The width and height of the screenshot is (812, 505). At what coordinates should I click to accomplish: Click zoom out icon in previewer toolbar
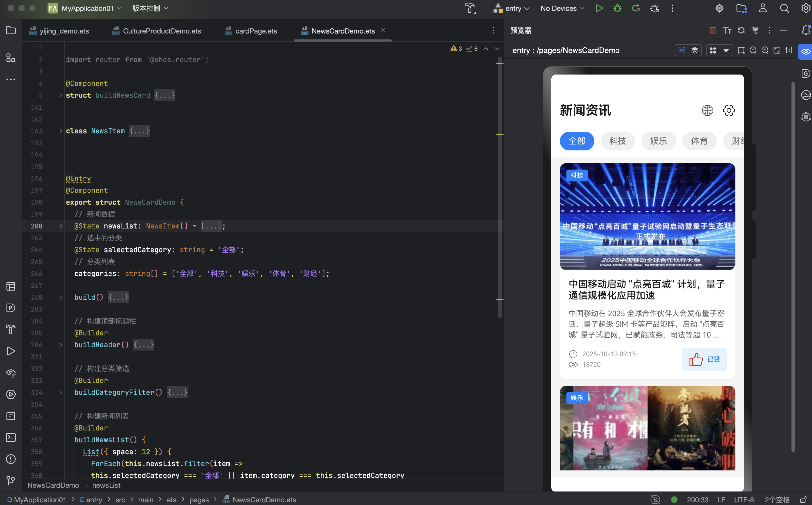point(753,51)
